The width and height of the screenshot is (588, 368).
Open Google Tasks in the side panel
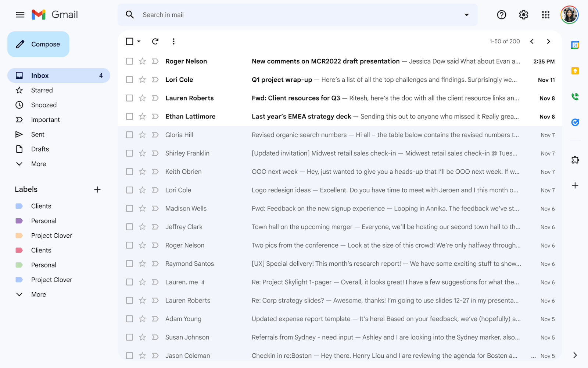[575, 122]
